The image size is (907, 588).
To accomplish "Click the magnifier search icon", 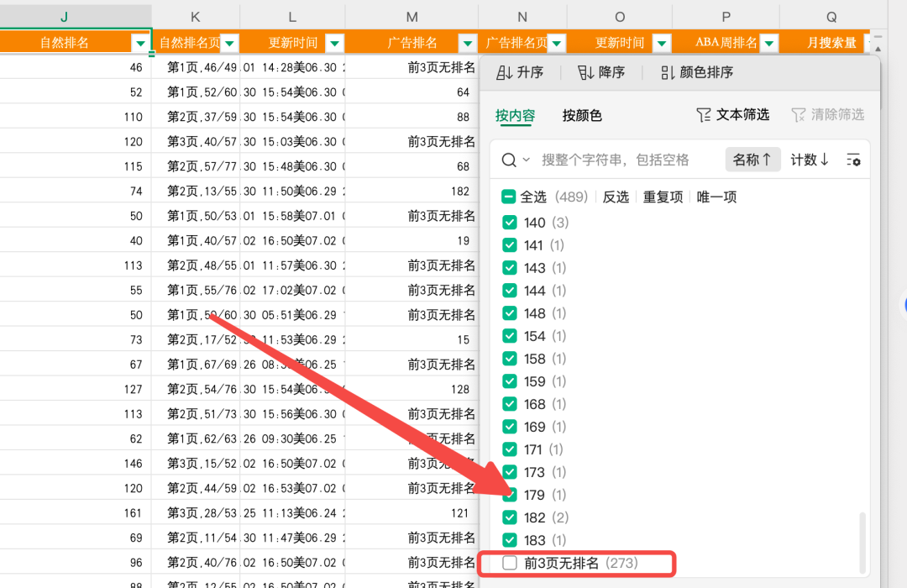I will pos(509,160).
